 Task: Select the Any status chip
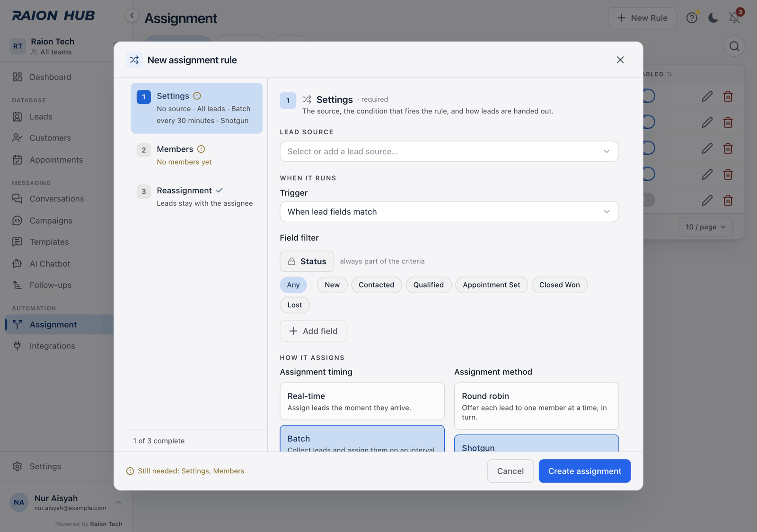(293, 285)
